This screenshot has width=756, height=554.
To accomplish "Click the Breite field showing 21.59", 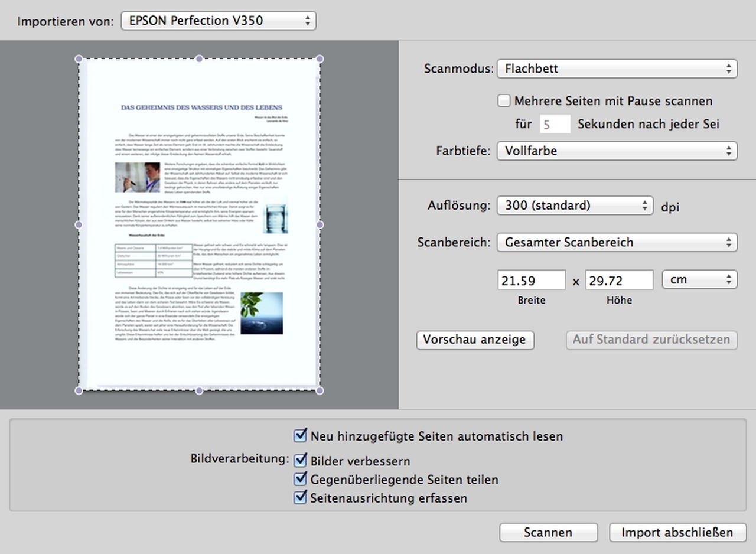I will (x=532, y=281).
